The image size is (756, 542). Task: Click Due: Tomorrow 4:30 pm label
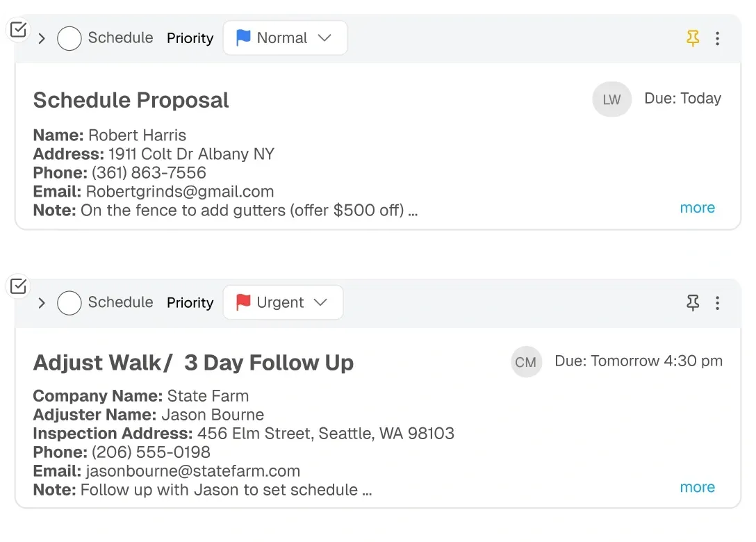click(x=639, y=361)
